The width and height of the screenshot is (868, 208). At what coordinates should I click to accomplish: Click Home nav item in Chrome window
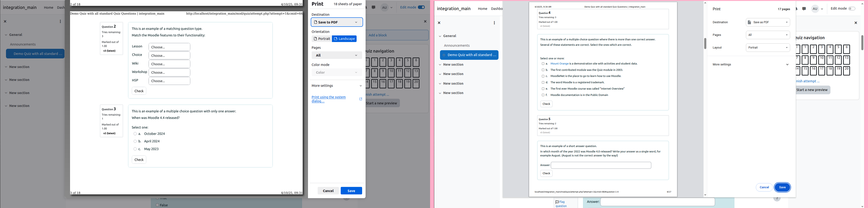(x=482, y=9)
